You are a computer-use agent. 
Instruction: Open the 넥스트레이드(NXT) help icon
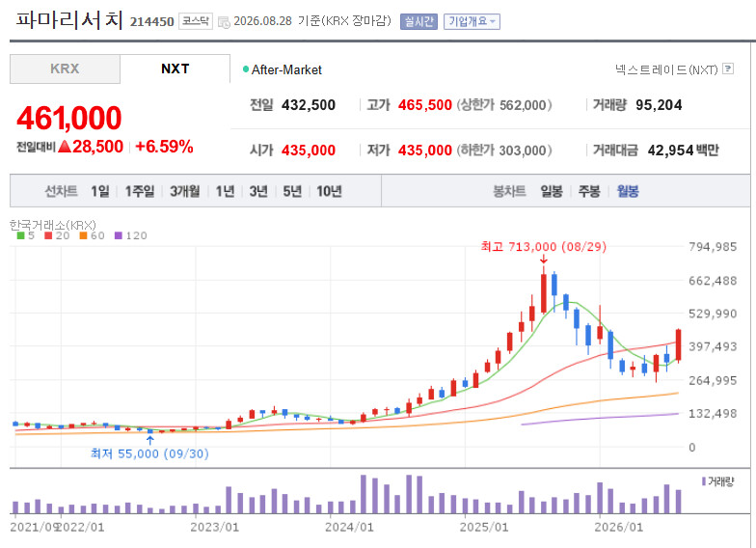729,69
